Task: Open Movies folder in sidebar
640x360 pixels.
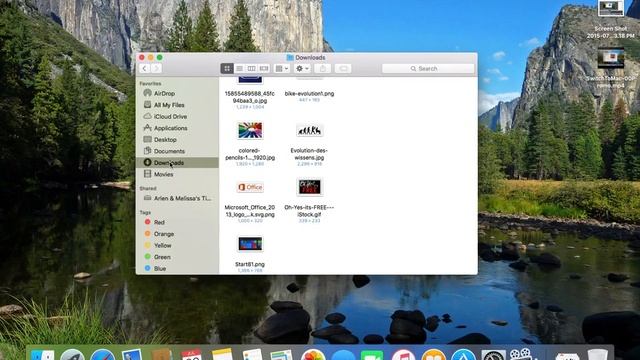Action: tap(178, 174)
